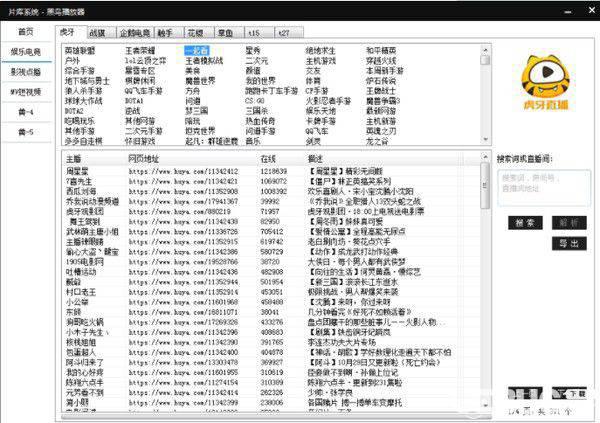Click the URL ending in 880219
Screen dimensions: 600x423
click(x=179, y=212)
